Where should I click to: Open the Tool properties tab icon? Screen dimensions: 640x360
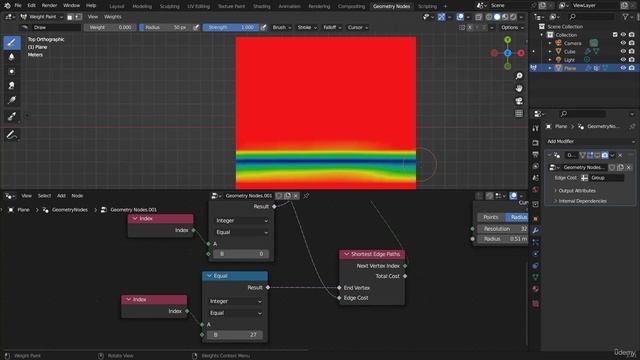coord(536,128)
